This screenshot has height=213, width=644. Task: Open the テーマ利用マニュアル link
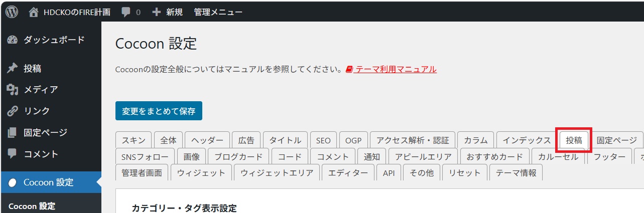click(396, 69)
